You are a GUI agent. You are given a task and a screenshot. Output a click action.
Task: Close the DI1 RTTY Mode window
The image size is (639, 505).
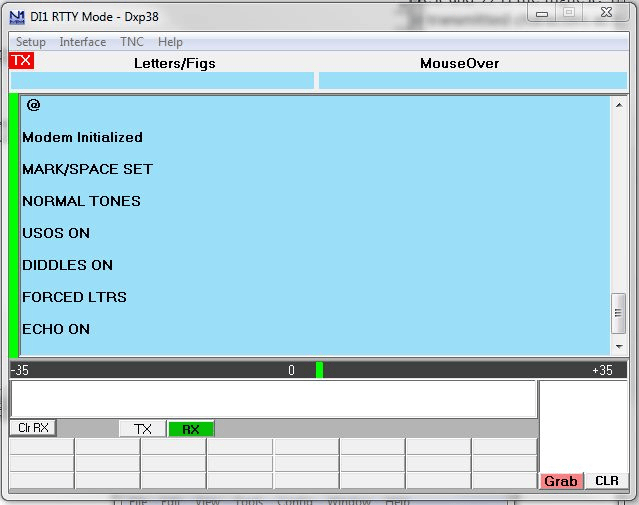606,13
